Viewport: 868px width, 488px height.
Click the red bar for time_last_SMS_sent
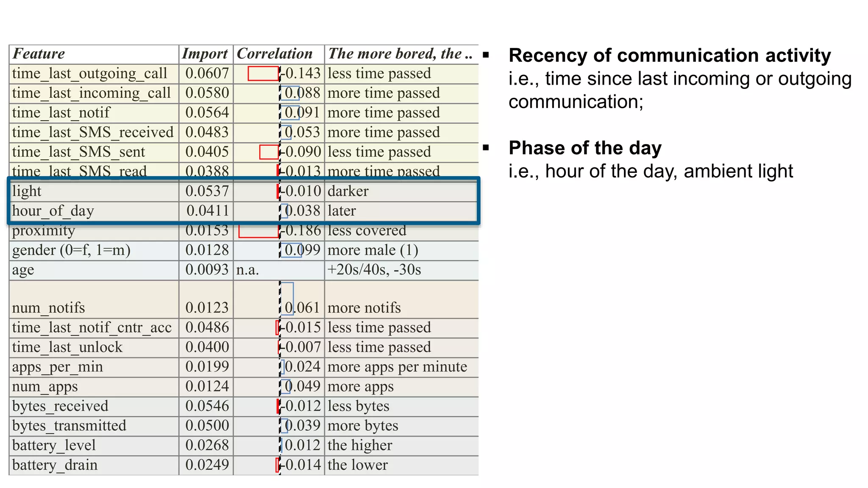pos(269,152)
